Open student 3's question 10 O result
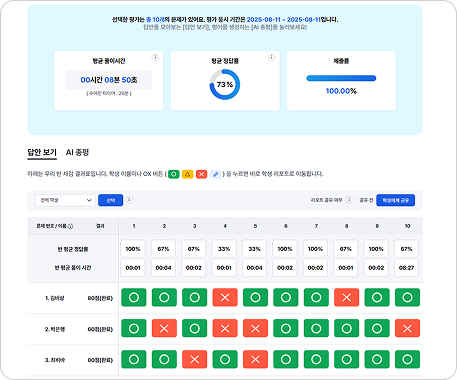457x380 pixels. [x=407, y=359]
